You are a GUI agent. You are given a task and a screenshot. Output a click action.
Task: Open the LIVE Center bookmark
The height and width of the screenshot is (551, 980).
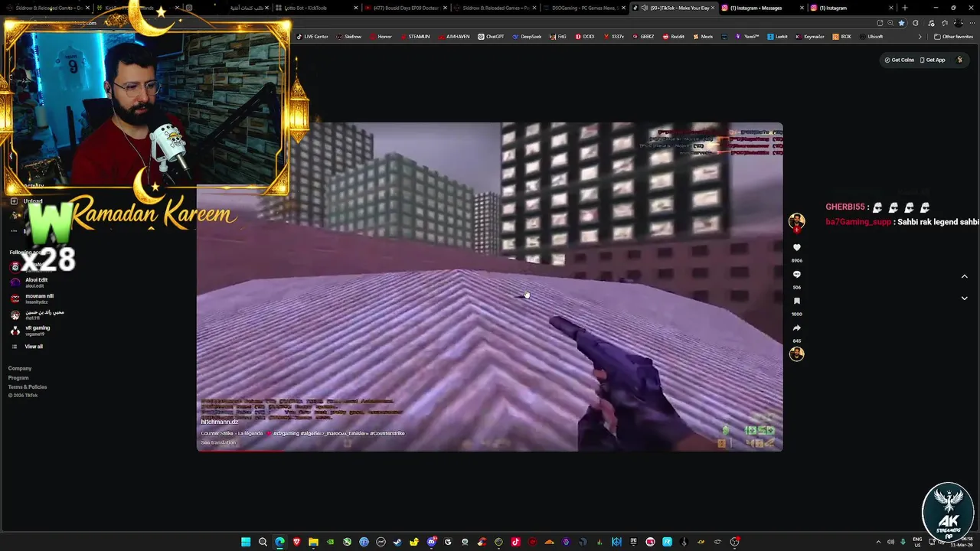pyautogui.click(x=313, y=37)
